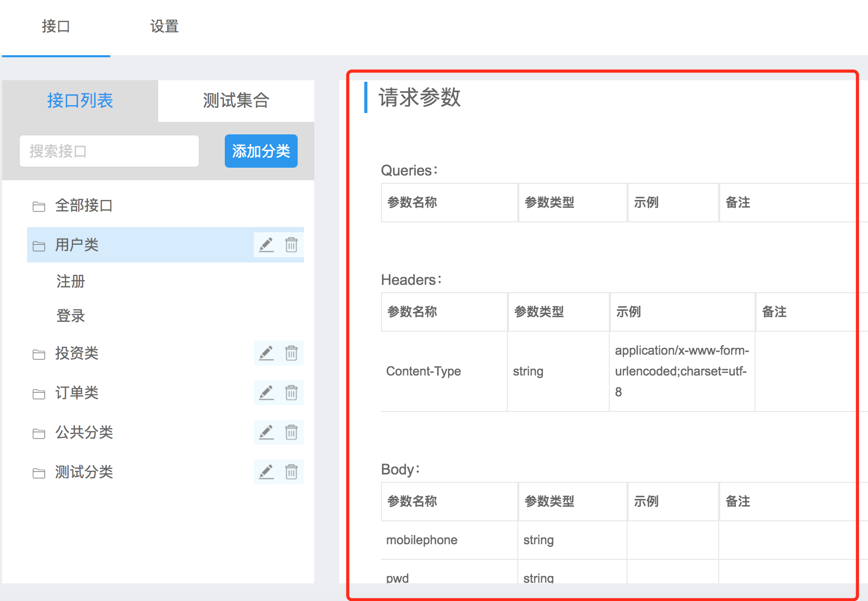Collapse the 用户类 folder
This screenshot has height=601, width=868.
coord(39,245)
